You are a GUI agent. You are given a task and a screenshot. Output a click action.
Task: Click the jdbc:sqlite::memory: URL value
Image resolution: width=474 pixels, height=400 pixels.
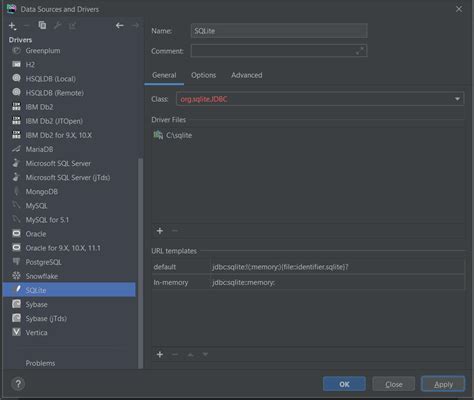point(243,283)
